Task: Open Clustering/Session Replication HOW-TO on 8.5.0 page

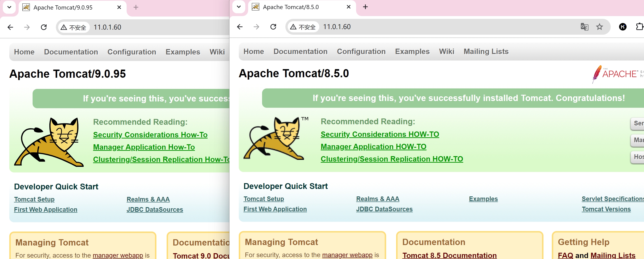Action: tap(392, 159)
